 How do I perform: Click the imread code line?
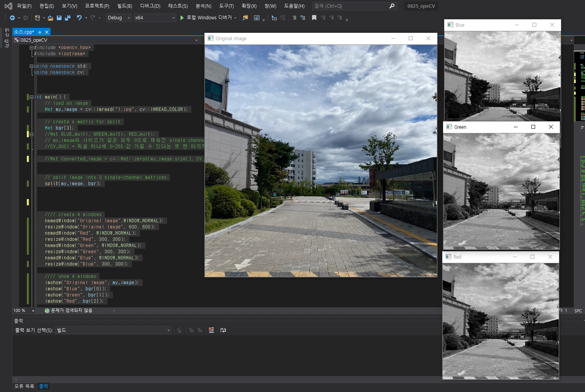pyautogui.click(x=116, y=109)
